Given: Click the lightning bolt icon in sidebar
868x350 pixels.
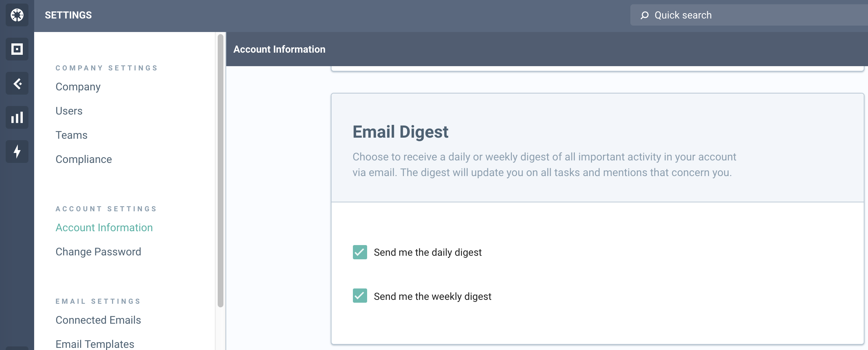Looking at the screenshot, I should 17,152.
